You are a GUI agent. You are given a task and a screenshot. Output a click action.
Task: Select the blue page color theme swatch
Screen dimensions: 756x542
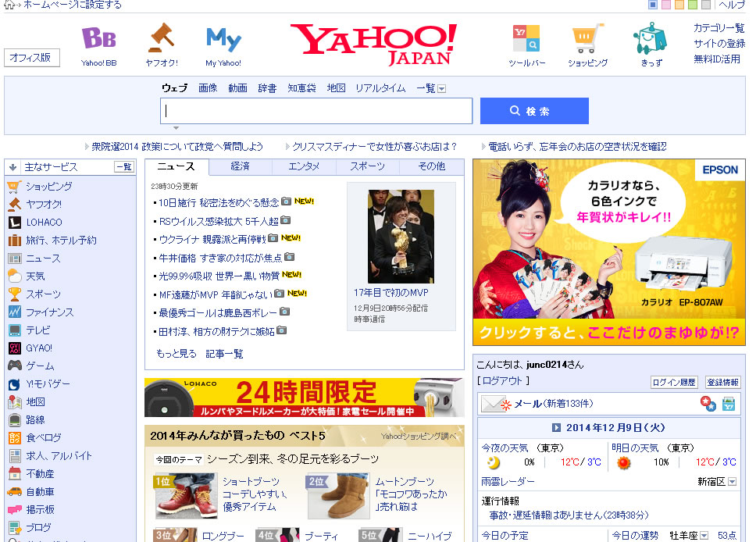click(653, 5)
